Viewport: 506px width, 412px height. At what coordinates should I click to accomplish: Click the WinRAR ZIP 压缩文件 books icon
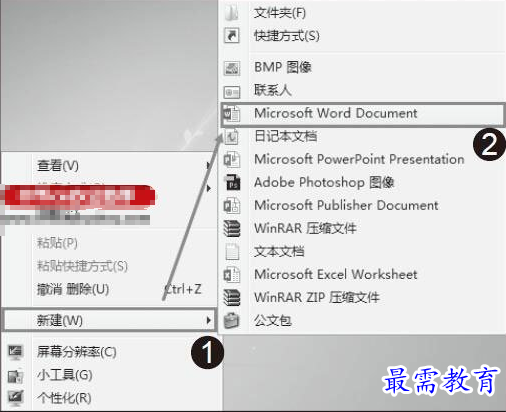[x=231, y=297]
